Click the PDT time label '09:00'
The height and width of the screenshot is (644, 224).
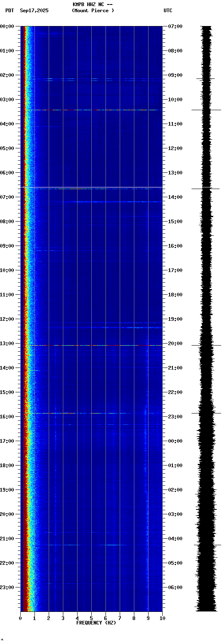(7, 246)
